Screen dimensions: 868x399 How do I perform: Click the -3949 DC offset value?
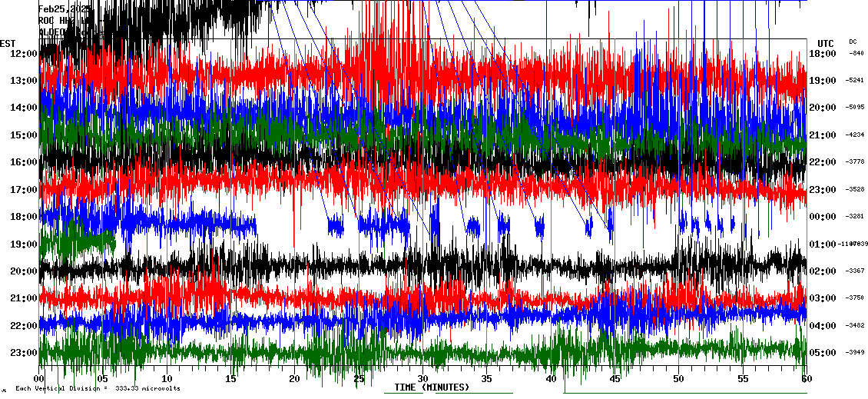point(855,353)
